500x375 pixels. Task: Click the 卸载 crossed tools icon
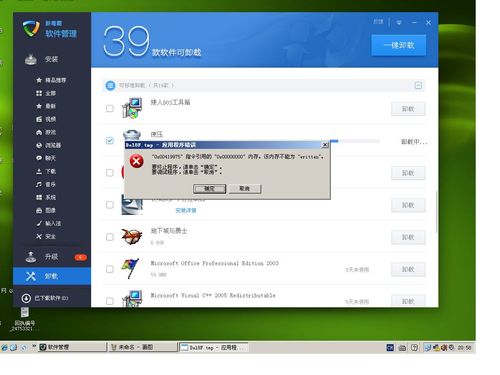coord(31,276)
